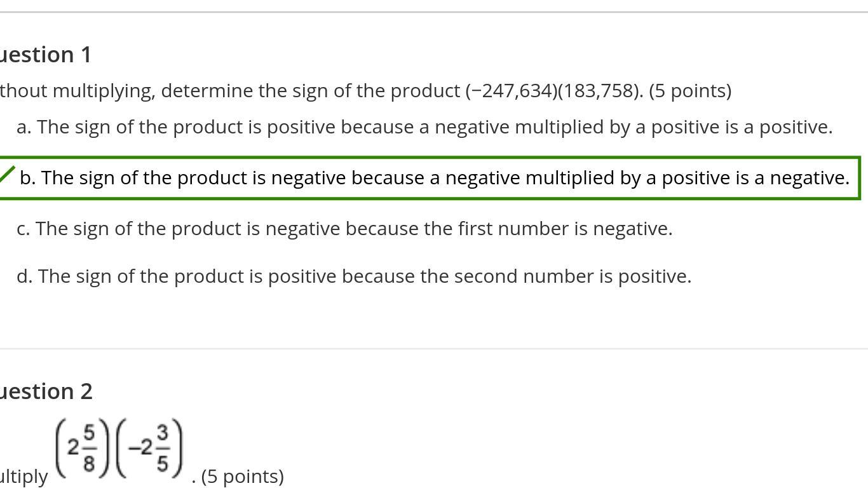The width and height of the screenshot is (868, 488).
Task: Click the mixed number −2 3/5 expression
Action: (150, 449)
